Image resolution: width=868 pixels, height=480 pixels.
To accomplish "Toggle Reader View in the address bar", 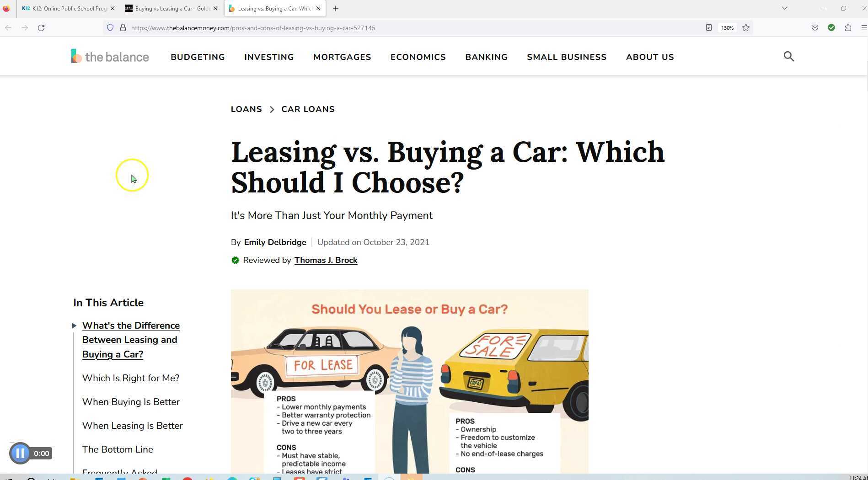I will click(x=708, y=27).
